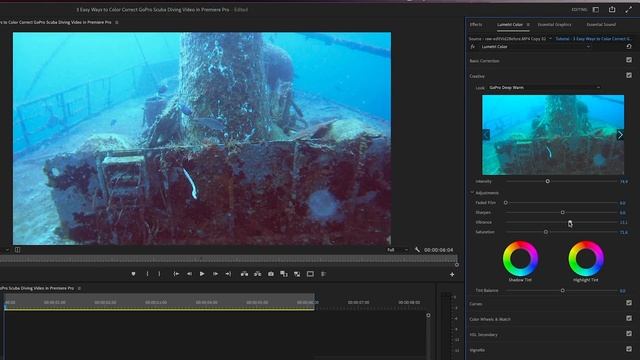
Task: Switch to the Effects tab
Action: coord(476,24)
